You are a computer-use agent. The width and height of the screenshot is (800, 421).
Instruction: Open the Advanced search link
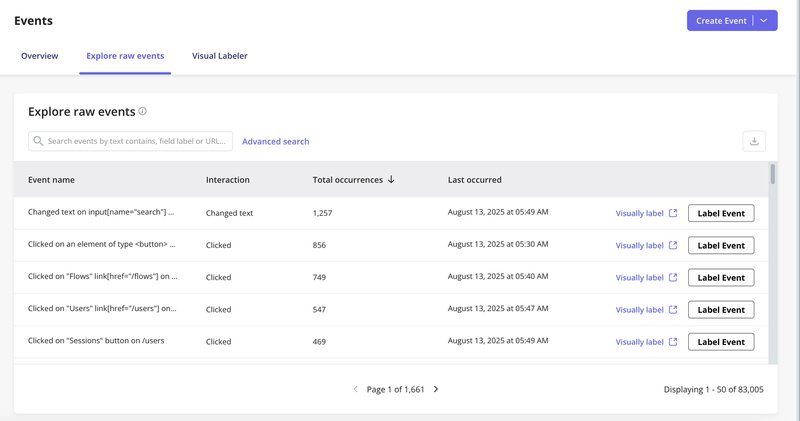point(276,142)
